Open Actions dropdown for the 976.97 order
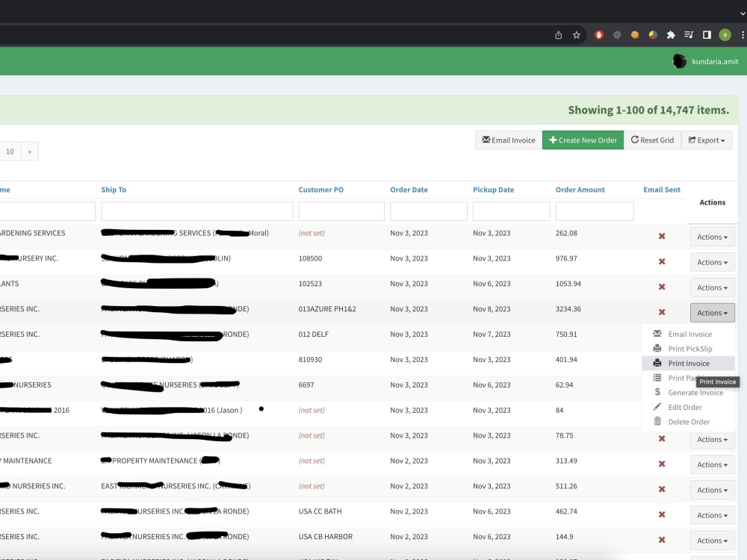 [712, 262]
